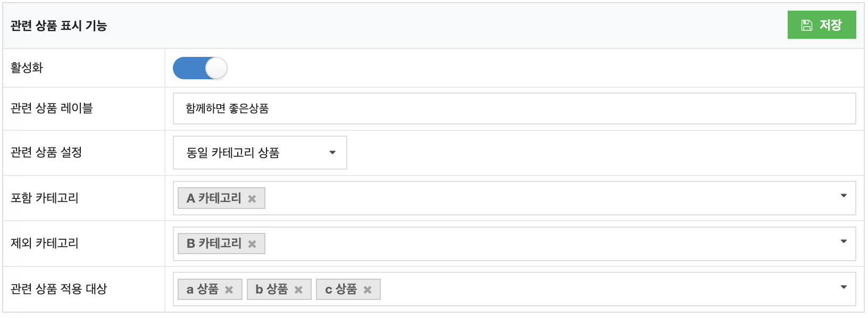Click the b 상품 tag label
This screenshot has width=868, height=318.
coord(272,289)
